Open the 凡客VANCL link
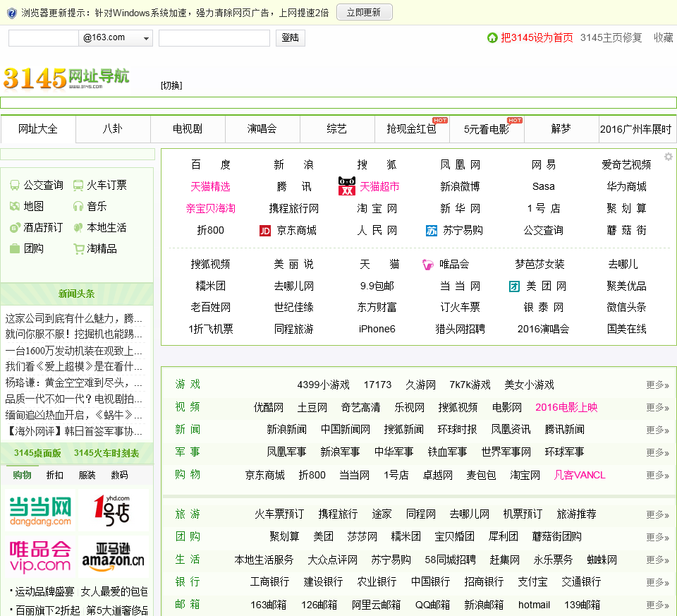Screen dimensions: 677x616 580,475
